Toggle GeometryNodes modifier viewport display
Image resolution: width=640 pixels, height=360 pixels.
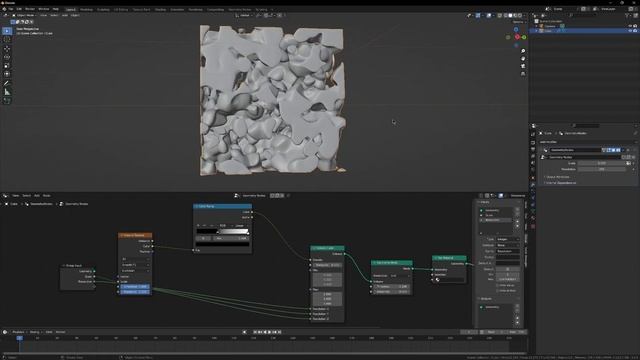pos(613,150)
